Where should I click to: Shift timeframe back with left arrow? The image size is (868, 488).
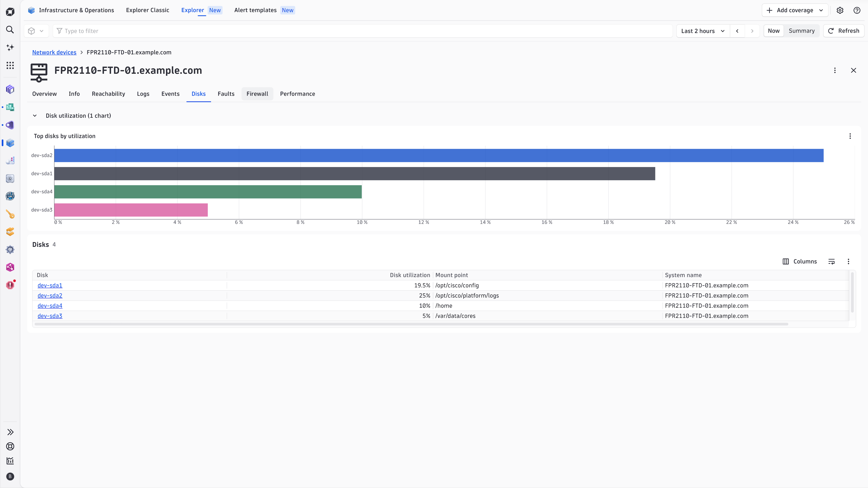pos(737,31)
